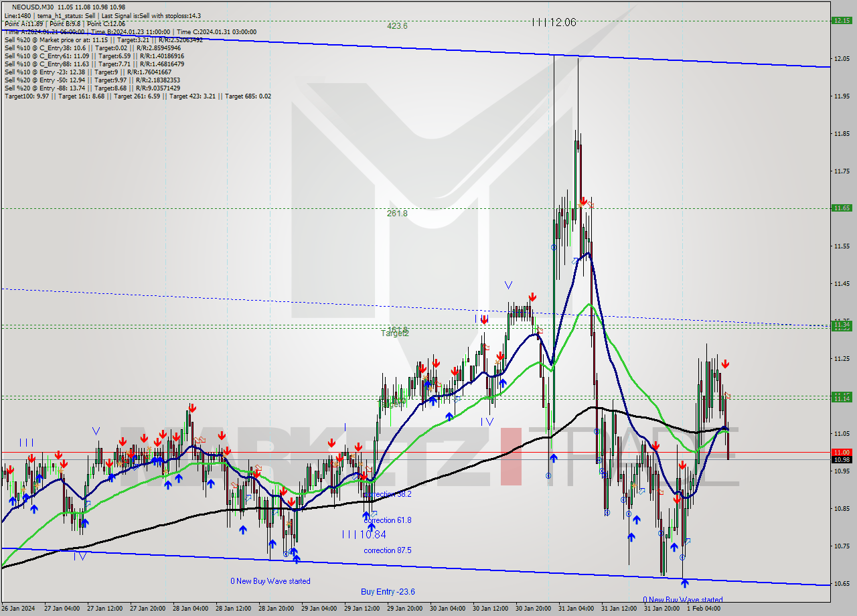Click the 10.85 price axis label
This screenshot has height=616, width=857.
(842, 508)
